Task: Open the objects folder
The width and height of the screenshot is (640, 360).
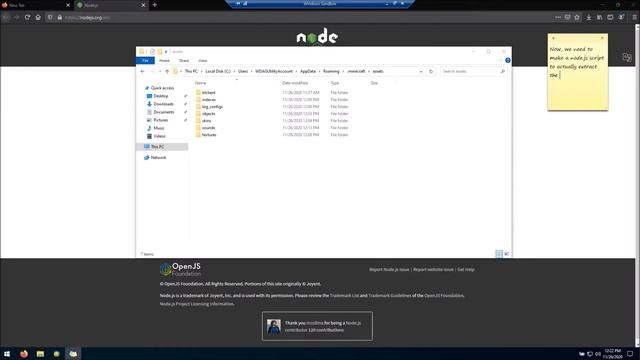Action: tap(208, 113)
